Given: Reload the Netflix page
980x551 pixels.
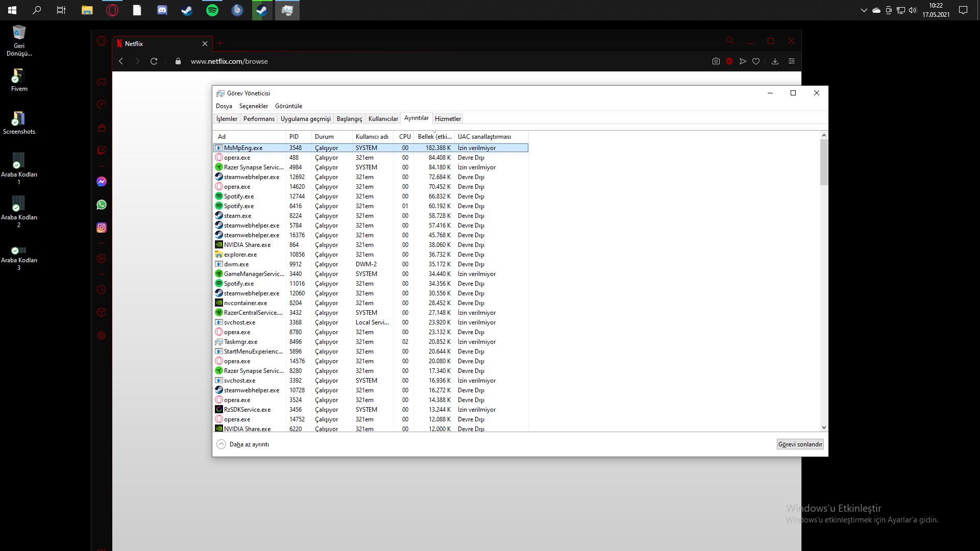Looking at the screenshot, I should click(x=154, y=61).
